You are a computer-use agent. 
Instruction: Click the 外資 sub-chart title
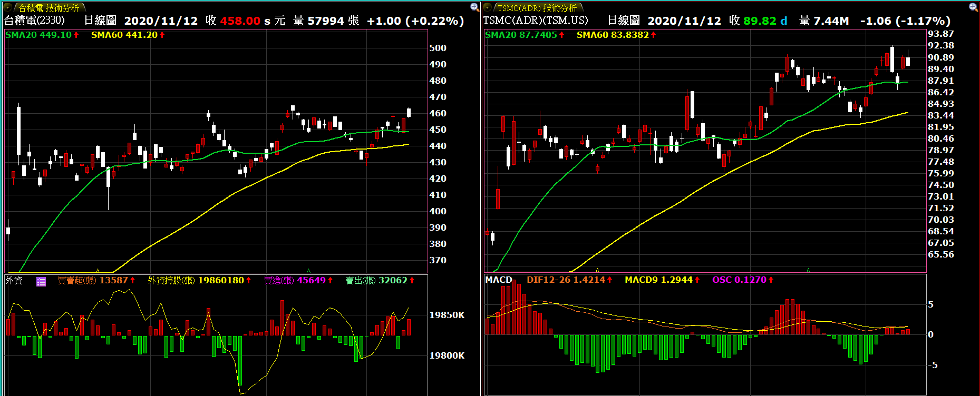click(x=14, y=280)
